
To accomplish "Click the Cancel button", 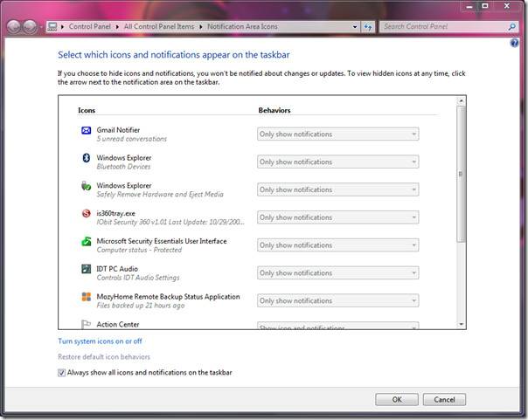I will coord(444,400).
